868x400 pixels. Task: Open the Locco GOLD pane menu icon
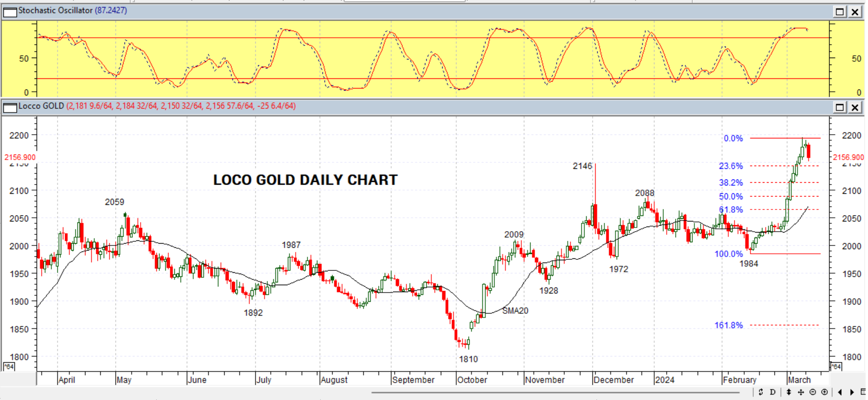[10, 107]
